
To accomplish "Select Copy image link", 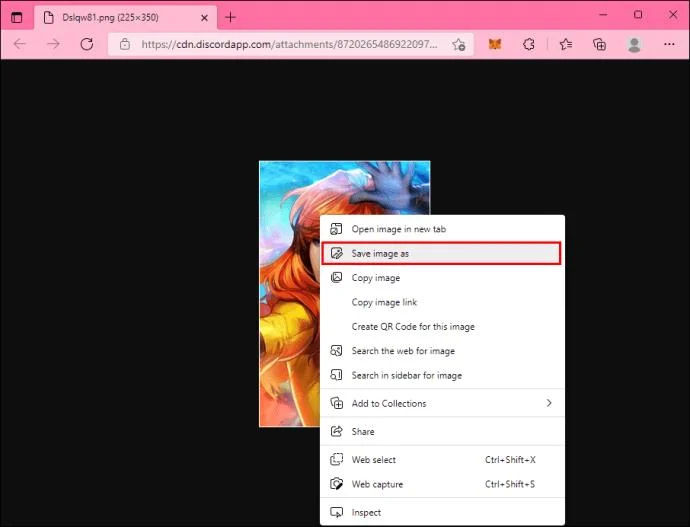I will point(442,302).
